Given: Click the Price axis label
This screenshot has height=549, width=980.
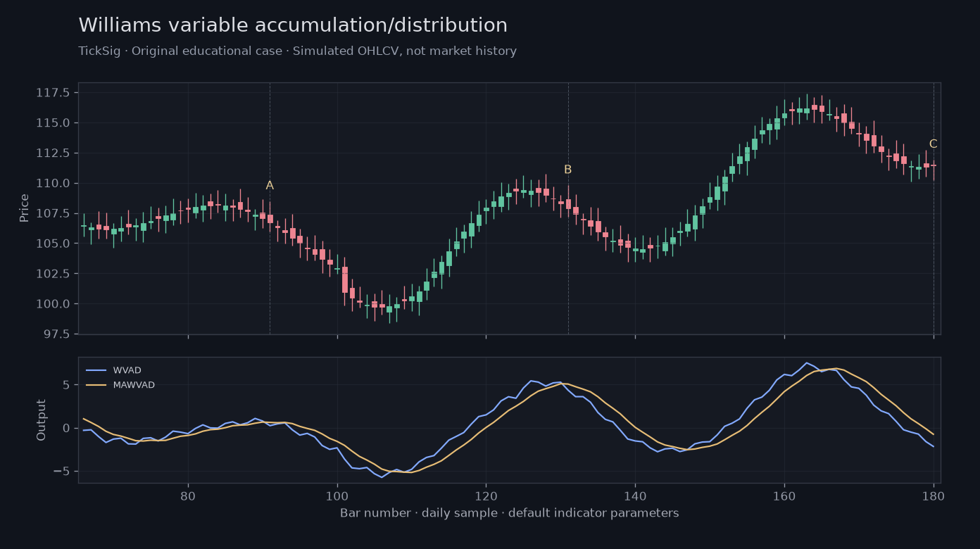Looking at the screenshot, I should tap(25, 208).
